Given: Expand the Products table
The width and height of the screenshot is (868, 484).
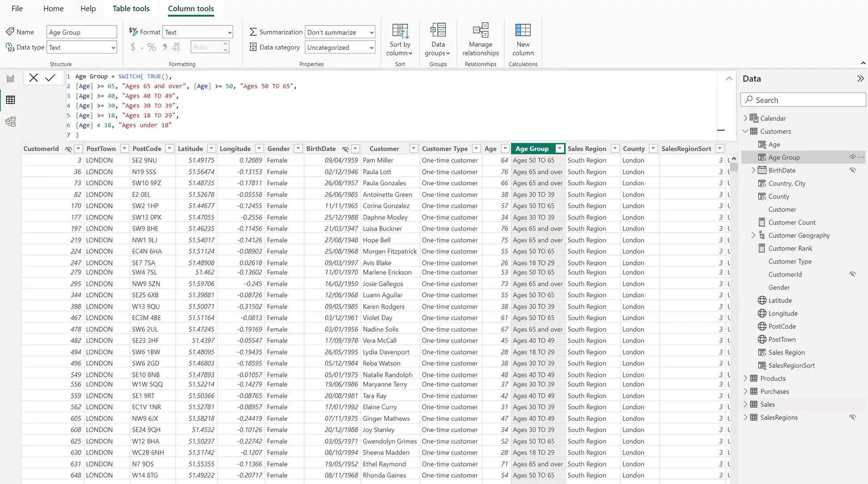Looking at the screenshot, I should (x=745, y=378).
